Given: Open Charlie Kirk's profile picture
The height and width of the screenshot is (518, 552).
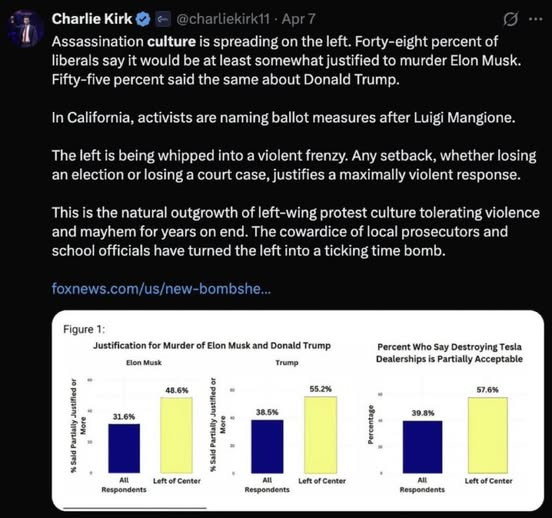Looking at the screenshot, I should pyautogui.click(x=26, y=30).
